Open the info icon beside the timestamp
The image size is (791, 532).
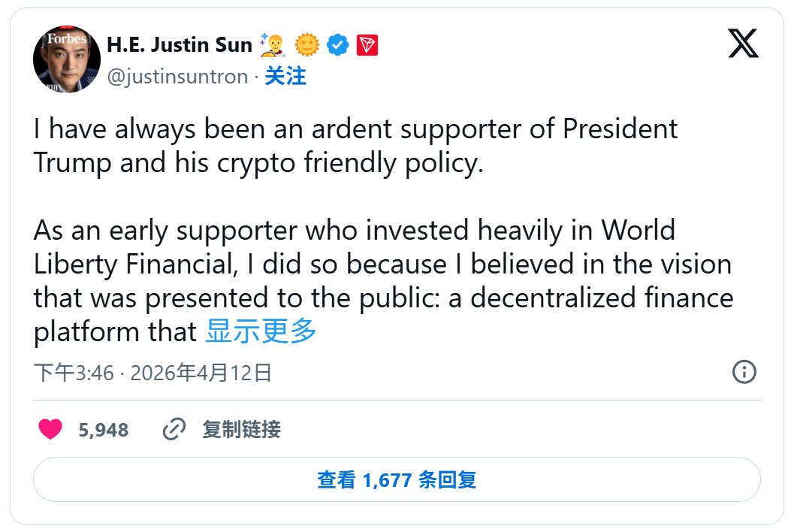tap(744, 371)
